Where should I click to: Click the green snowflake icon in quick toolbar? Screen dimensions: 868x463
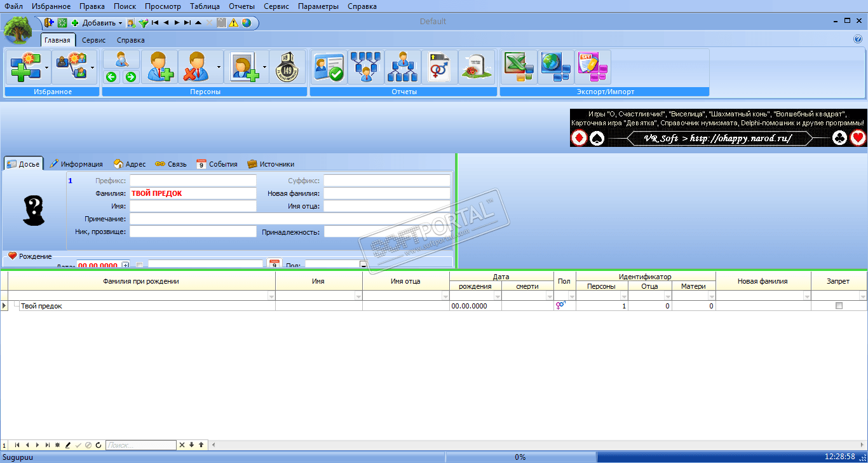pyautogui.click(x=62, y=23)
